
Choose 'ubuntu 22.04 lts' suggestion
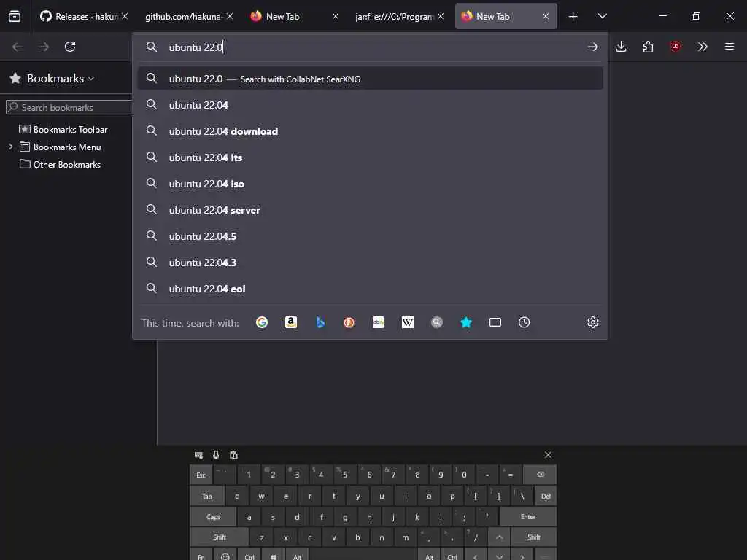370,157
